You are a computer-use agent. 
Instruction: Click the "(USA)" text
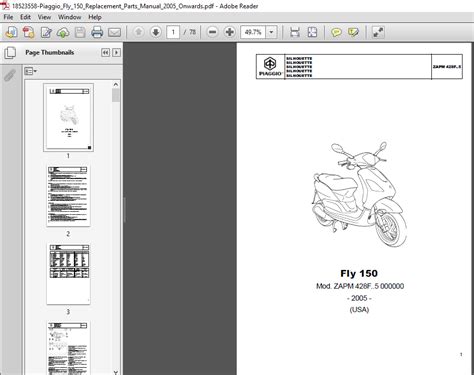click(359, 310)
